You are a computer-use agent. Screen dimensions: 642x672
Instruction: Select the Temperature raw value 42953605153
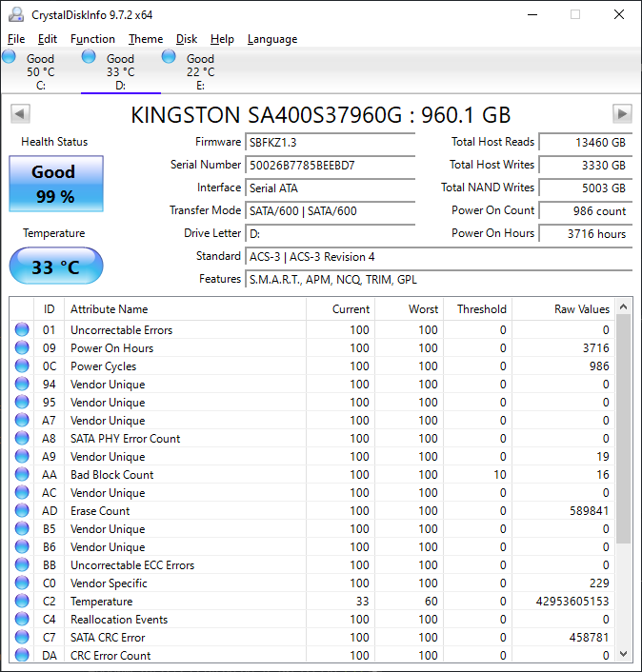point(572,602)
